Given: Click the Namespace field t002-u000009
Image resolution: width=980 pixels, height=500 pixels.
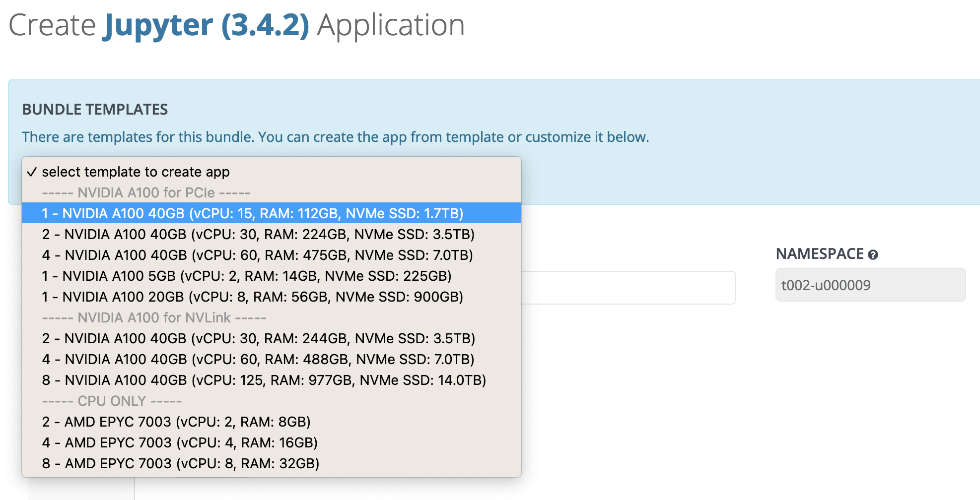Looking at the screenshot, I should pyautogui.click(x=870, y=285).
